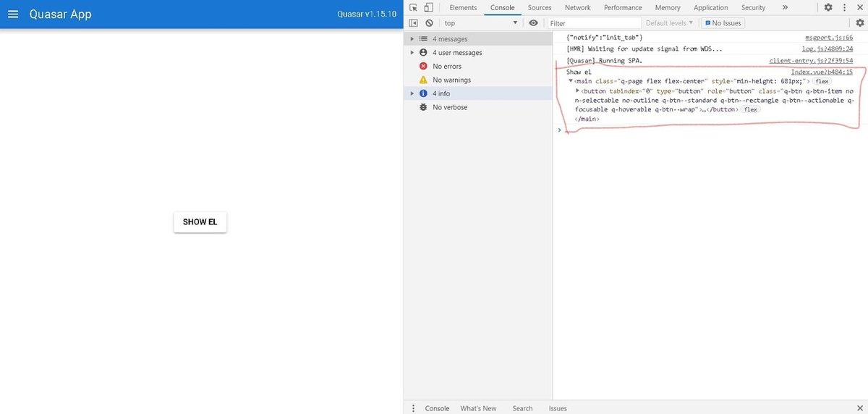Viewport: 868px width, 414px height.
Task: Click the messages list icon
Action: 424,39
